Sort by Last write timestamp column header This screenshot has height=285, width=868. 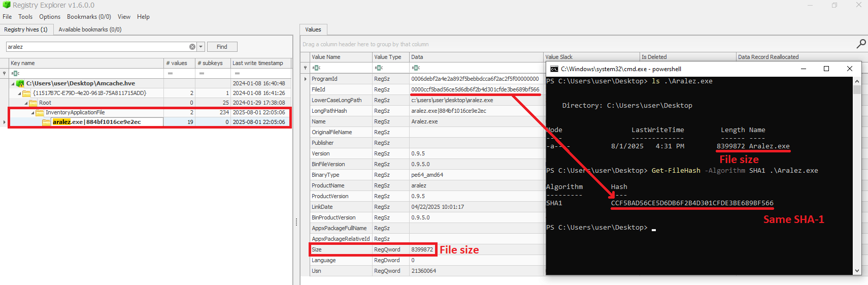(257, 63)
